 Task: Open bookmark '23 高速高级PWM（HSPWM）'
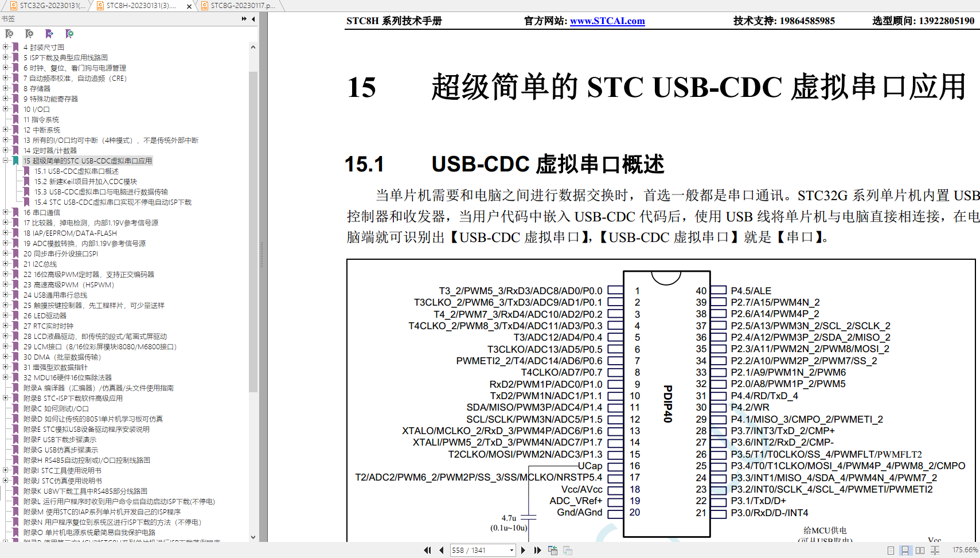69,284
